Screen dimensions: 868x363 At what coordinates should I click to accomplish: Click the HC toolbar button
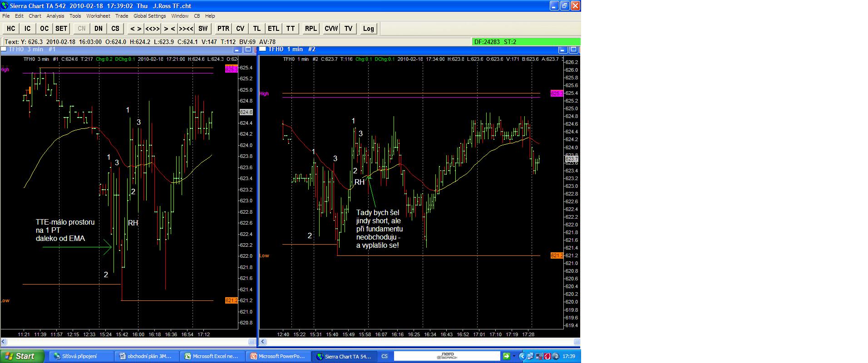point(11,29)
